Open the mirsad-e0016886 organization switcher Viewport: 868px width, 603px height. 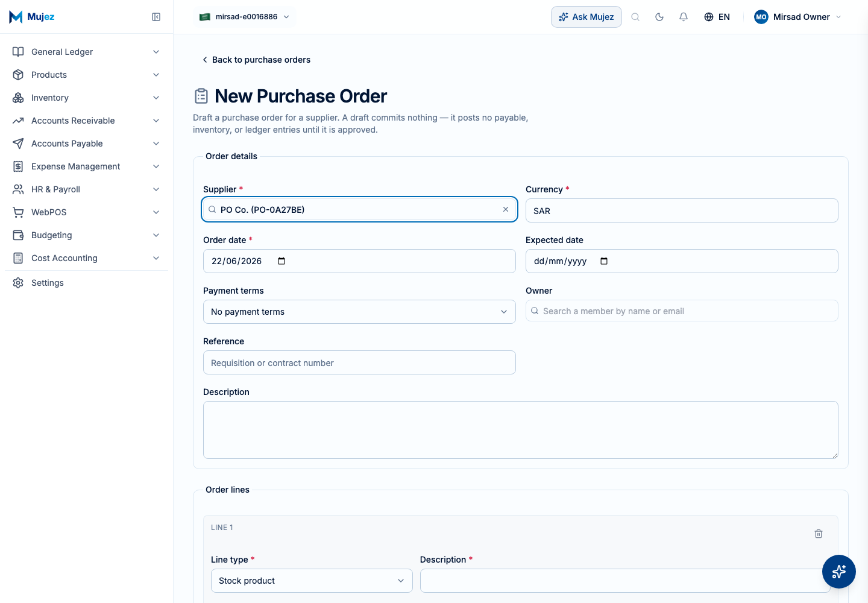pyautogui.click(x=245, y=17)
